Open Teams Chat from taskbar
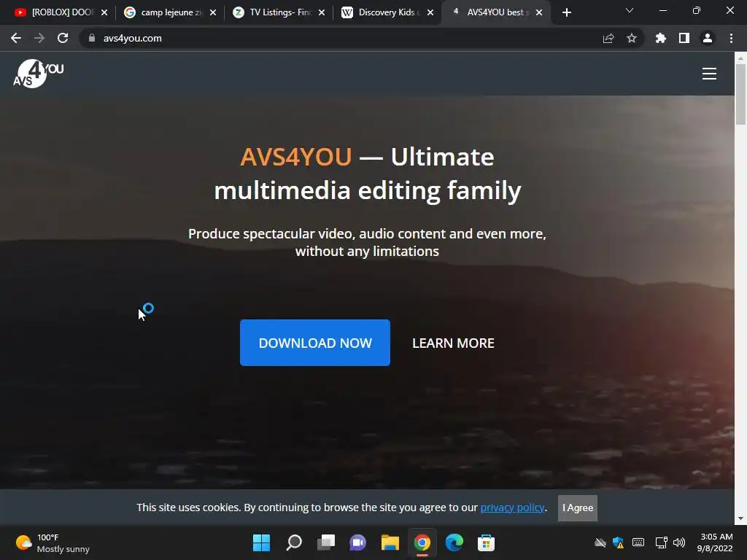747x560 pixels. [357, 542]
